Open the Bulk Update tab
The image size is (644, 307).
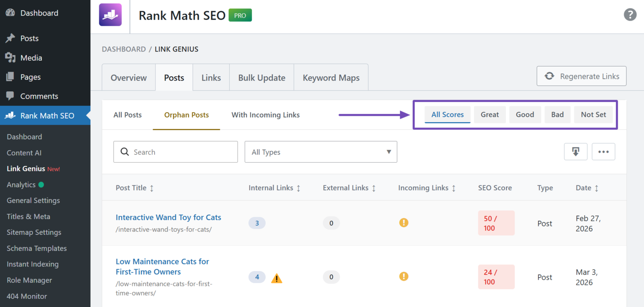(x=262, y=78)
